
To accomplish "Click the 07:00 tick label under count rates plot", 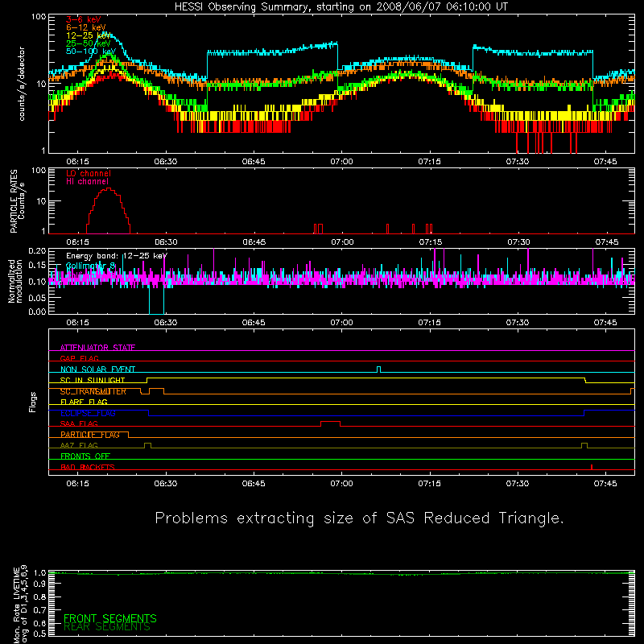I will [x=341, y=162].
